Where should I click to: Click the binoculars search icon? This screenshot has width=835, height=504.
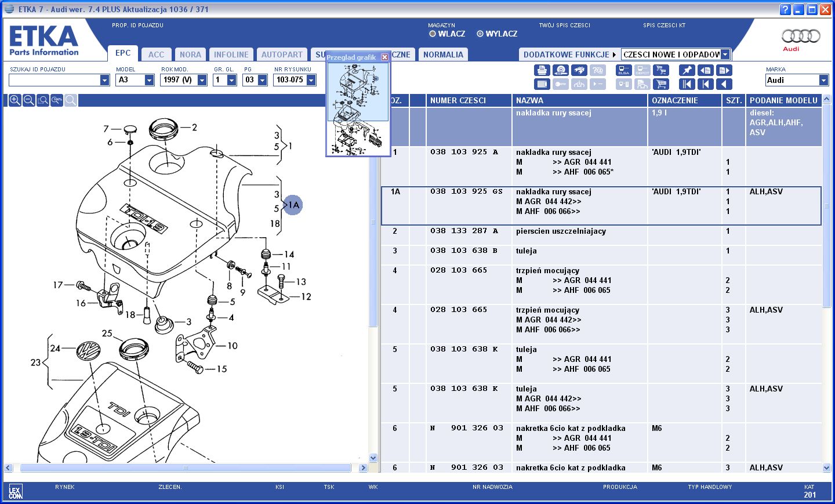(579, 70)
